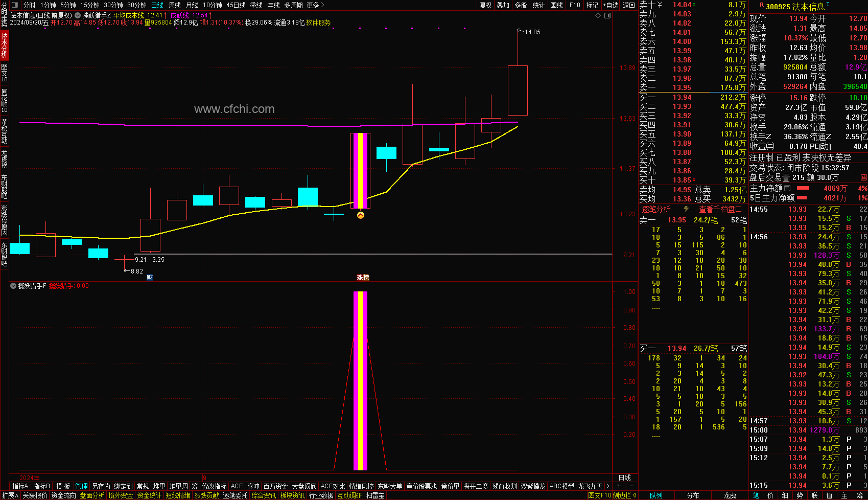Open the 龙虎榜 sidebar tab
Viewport: 868px width, 500px height.
(4, 158)
